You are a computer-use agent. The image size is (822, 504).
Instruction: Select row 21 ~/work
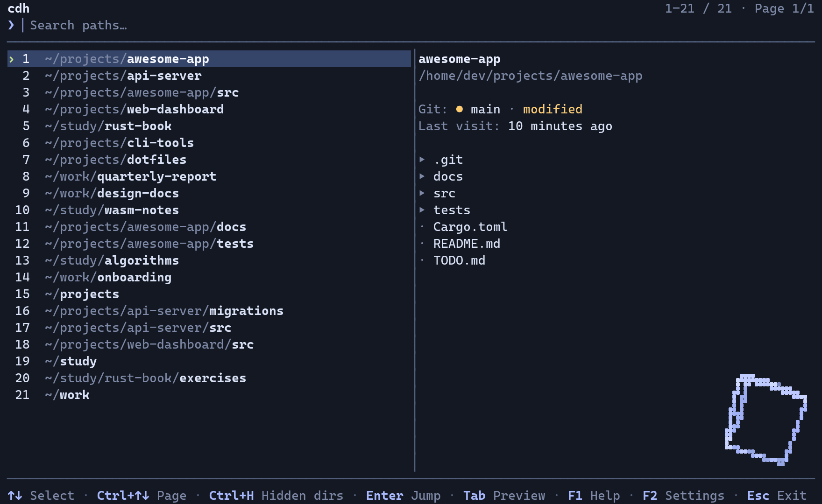pos(209,395)
